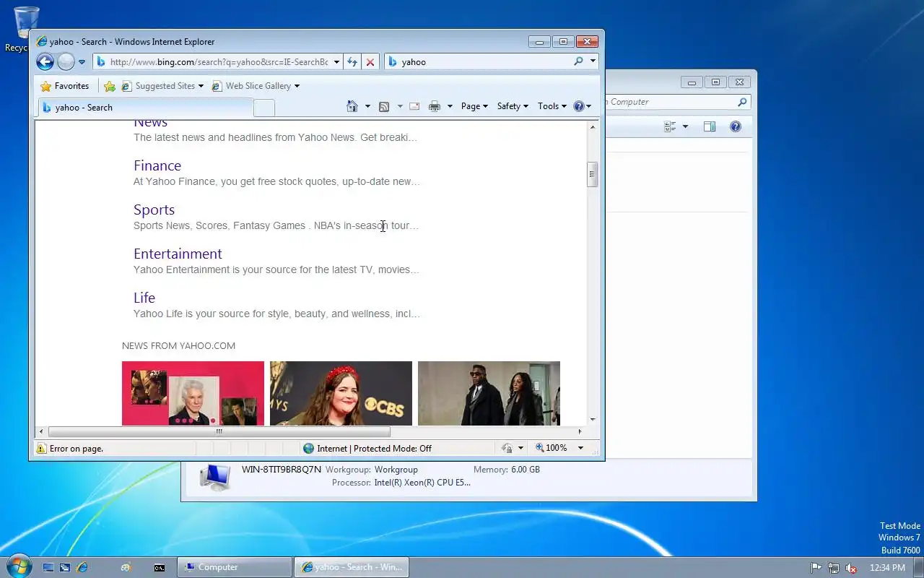This screenshot has height=578, width=924.
Task: Expand the Print options dropdown arrow
Action: 450,106
